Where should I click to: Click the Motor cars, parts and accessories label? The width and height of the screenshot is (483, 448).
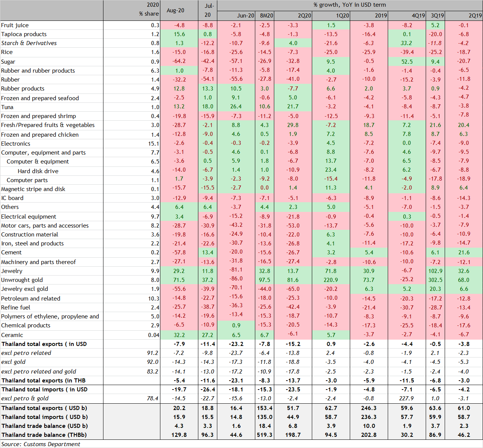point(45,226)
